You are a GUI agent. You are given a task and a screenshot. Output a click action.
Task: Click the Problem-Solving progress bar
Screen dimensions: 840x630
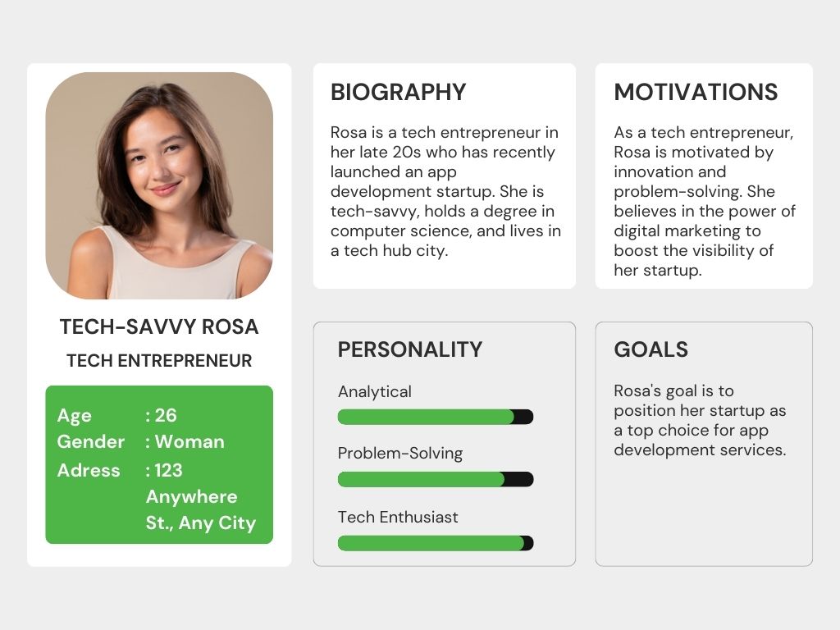pyautogui.click(x=436, y=479)
